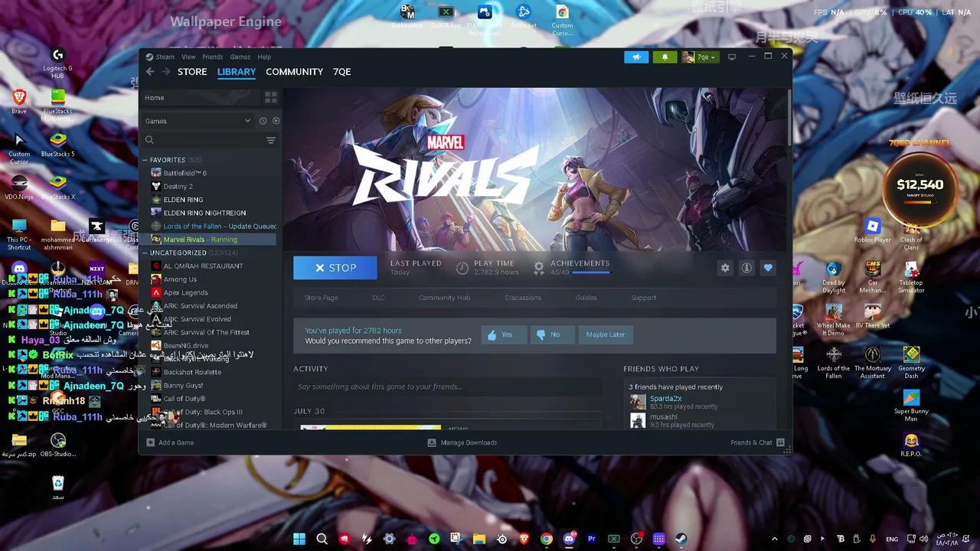
Task: Open Sparda2x friend avatar
Action: click(638, 402)
